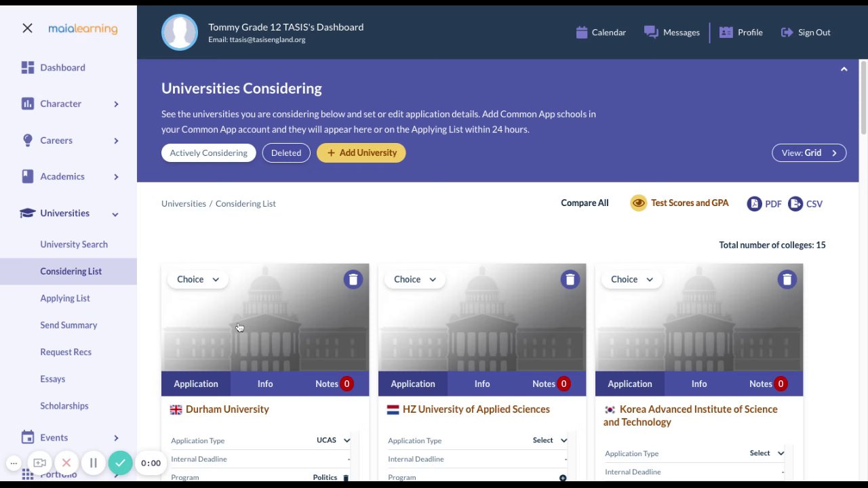Screen dimensions: 868x488
Task: Open Choice dropdown on Durham card
Action: coord(198,279)
